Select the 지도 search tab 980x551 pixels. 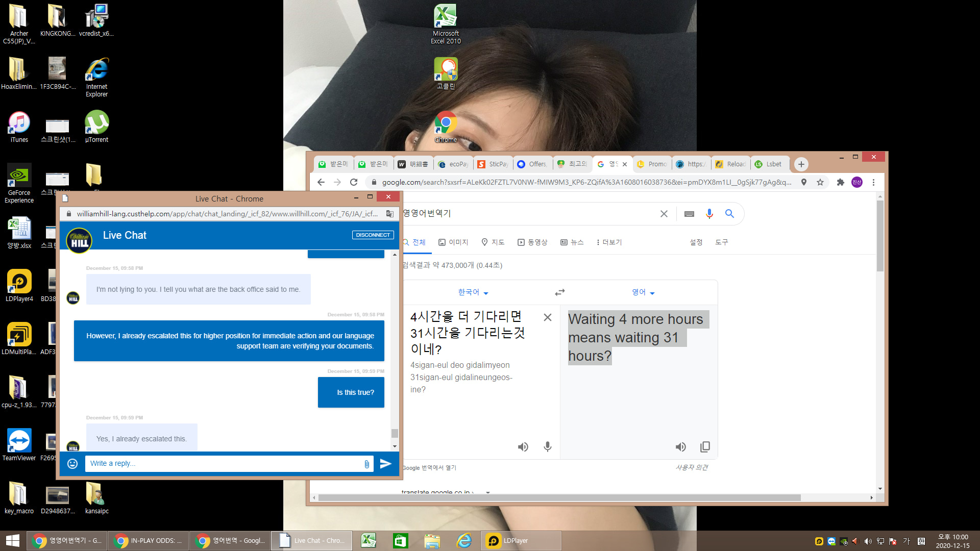[493, 242]
